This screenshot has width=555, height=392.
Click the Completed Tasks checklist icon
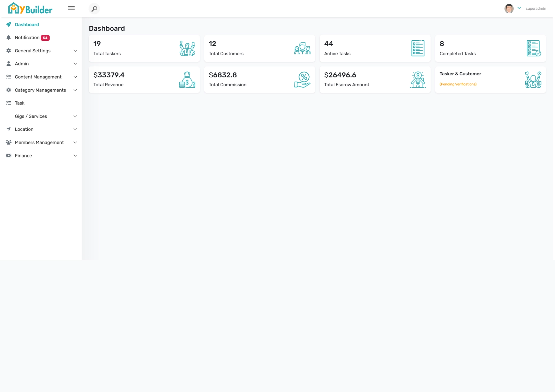pyautogui.click(x=533, y=48)
